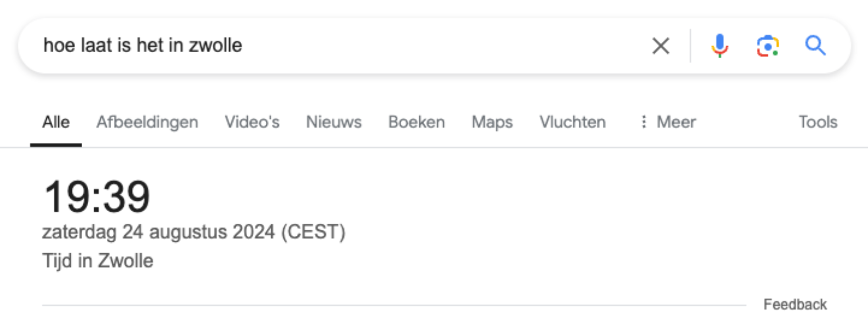Image resolution: width=868 pixels, height=324 pixels.
Task: Open the Video's results tab
Action: click(252, 122)
